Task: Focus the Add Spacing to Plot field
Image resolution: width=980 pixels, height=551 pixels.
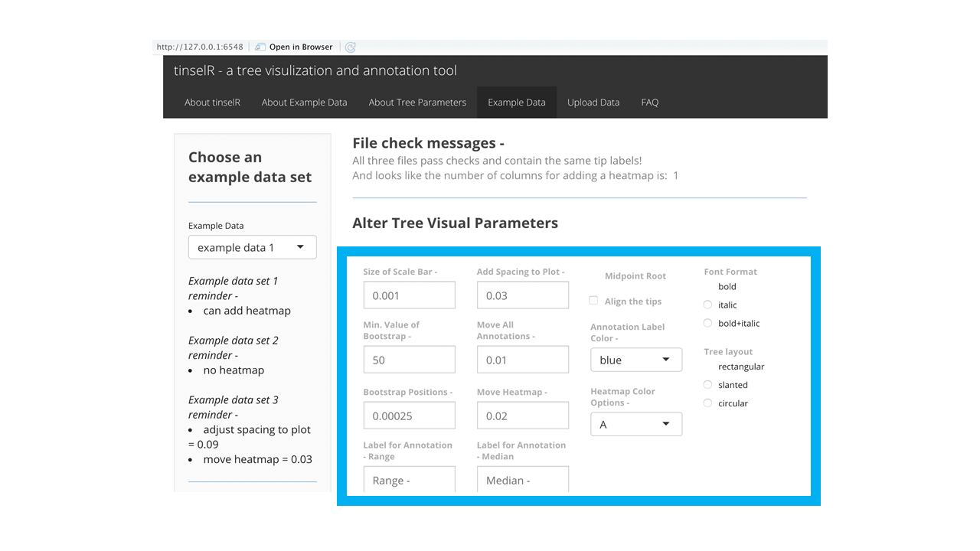Action: (523, 295)
